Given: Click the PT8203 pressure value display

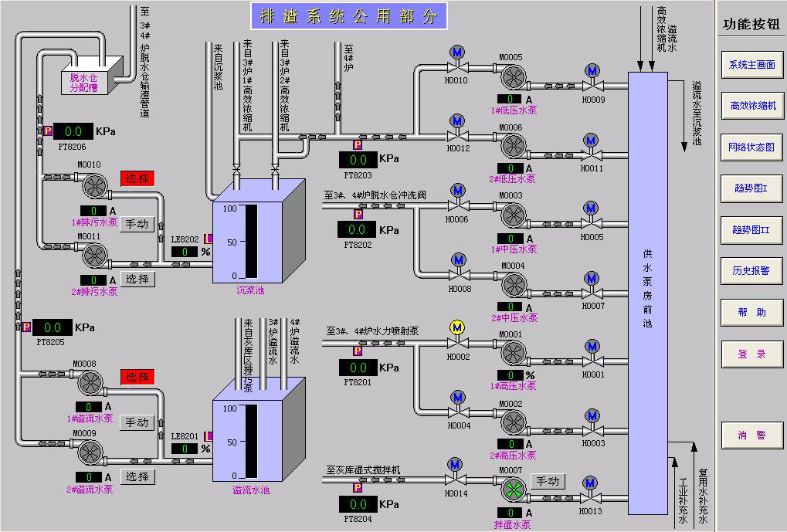Looking at the screenshot, I should tap(358, 160).
